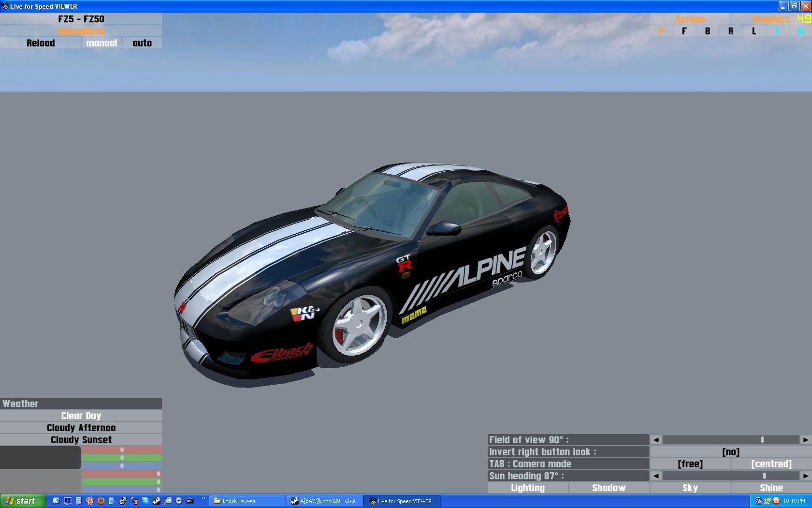
Task: Click the Live for Speed title bar icon
Action: [5, 6]
